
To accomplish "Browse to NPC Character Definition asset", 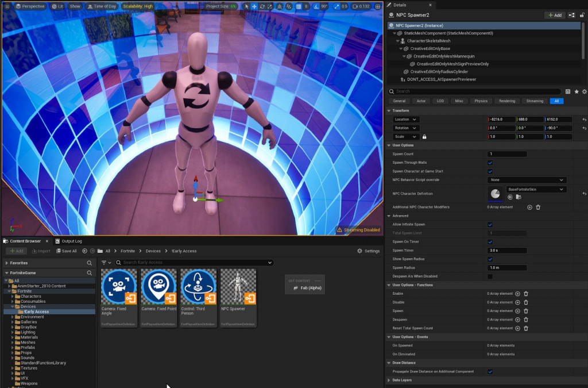I will [x=519, y=197].
